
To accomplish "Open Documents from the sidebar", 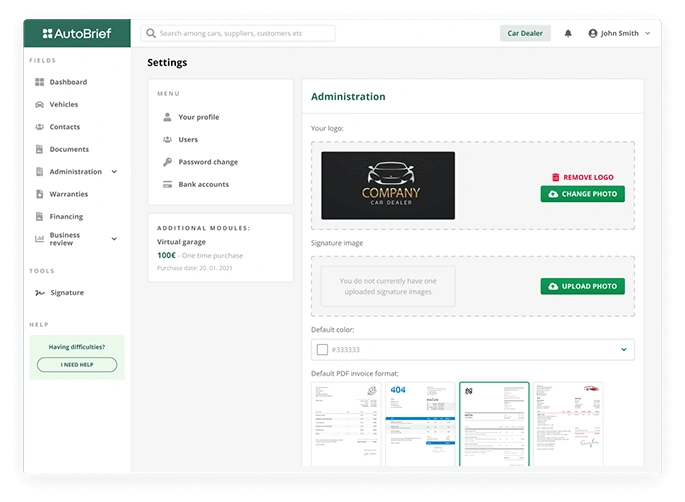I will coord(68,149).
